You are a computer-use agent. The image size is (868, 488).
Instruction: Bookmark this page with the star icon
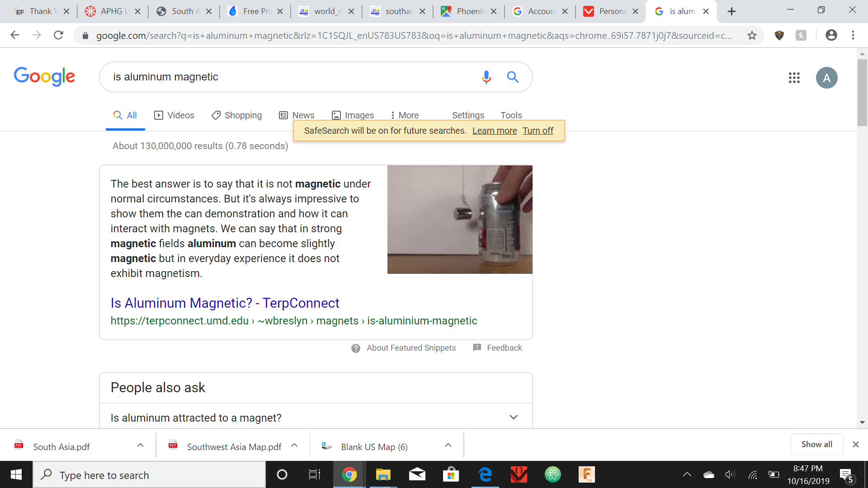click(x=752, y=35)
